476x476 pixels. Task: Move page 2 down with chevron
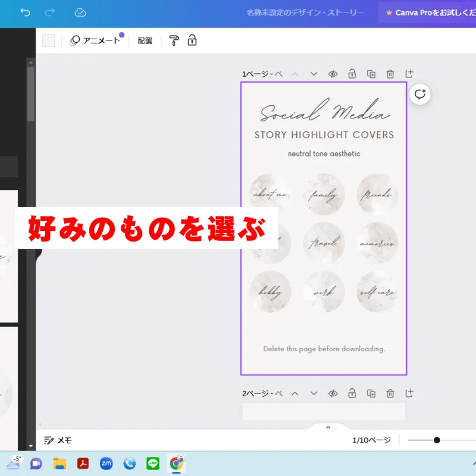(314, 393)
